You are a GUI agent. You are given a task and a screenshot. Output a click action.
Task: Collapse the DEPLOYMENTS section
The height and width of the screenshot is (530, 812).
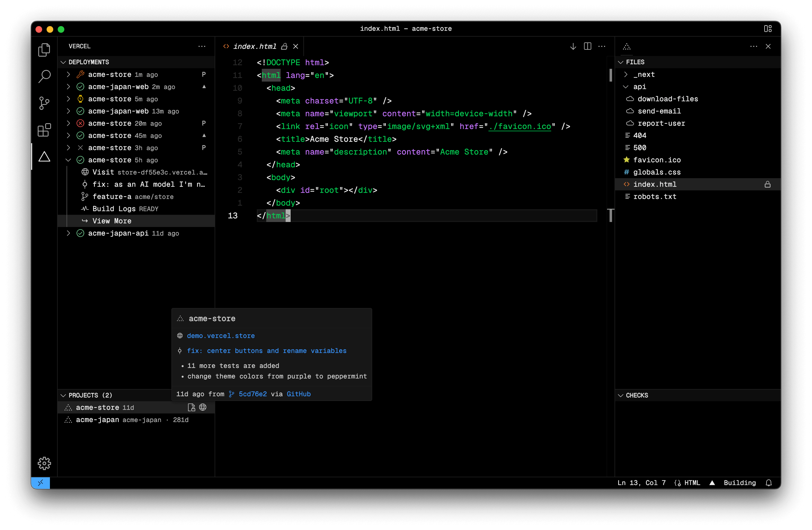[x=63, y=62]
